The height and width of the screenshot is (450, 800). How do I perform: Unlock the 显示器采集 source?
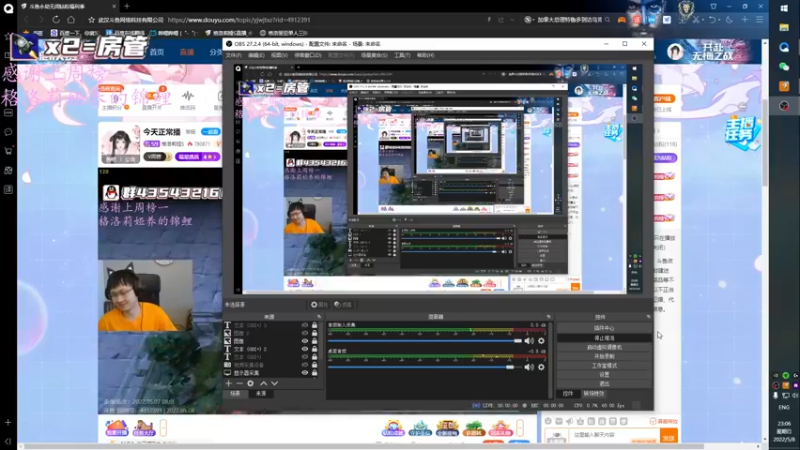(314, 373)
